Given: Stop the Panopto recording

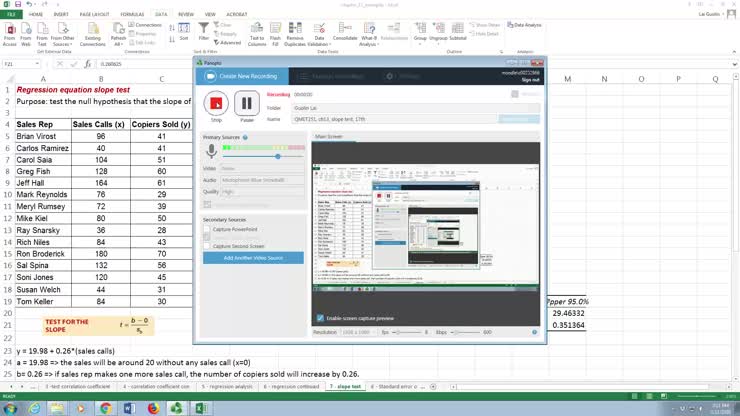Looking at the screenshot, I should (x=216, y=102).
